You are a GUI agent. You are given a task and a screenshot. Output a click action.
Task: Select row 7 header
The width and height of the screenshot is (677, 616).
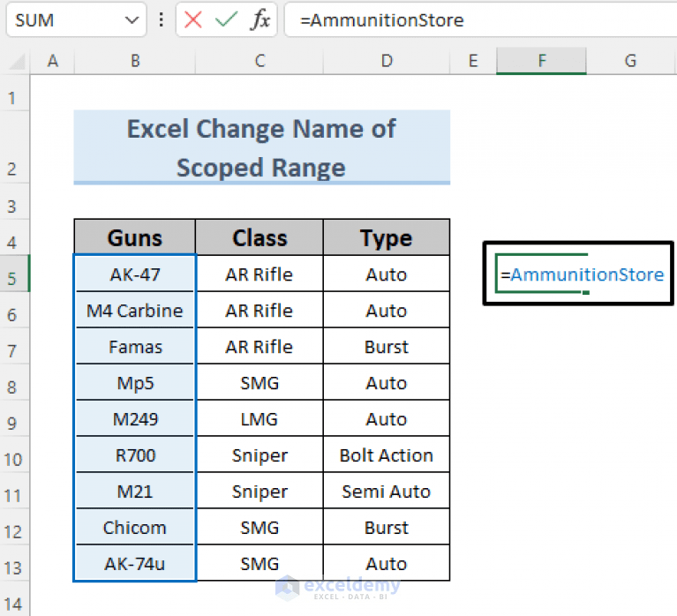pos(14,346)
